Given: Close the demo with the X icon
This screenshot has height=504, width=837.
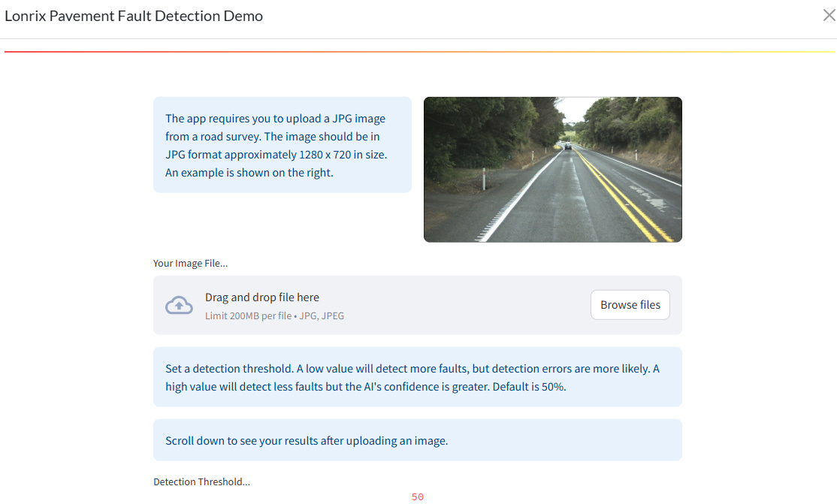Looking at the screenshot, I should (829, 16).
